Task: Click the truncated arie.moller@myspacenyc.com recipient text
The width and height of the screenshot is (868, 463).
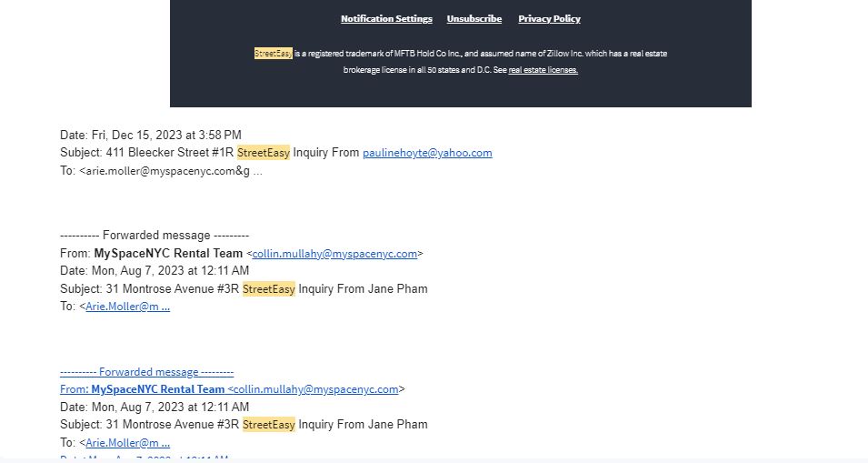Action: coord(168,171)
